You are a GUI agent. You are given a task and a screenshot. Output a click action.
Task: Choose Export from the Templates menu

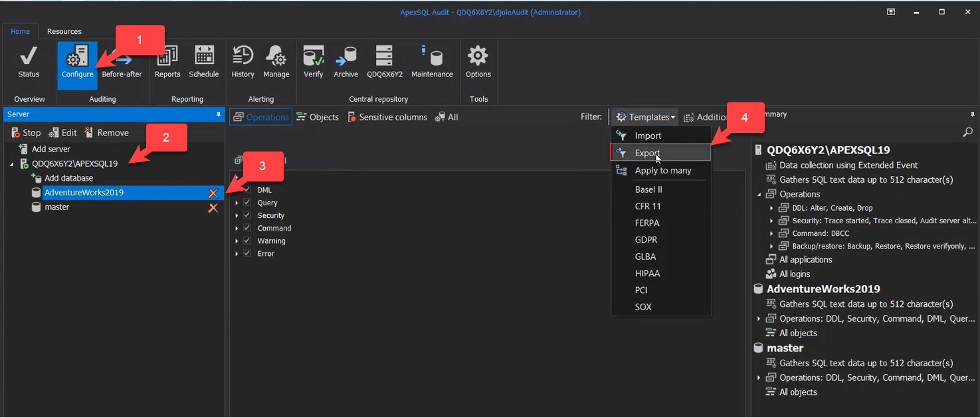click(661, 153)
